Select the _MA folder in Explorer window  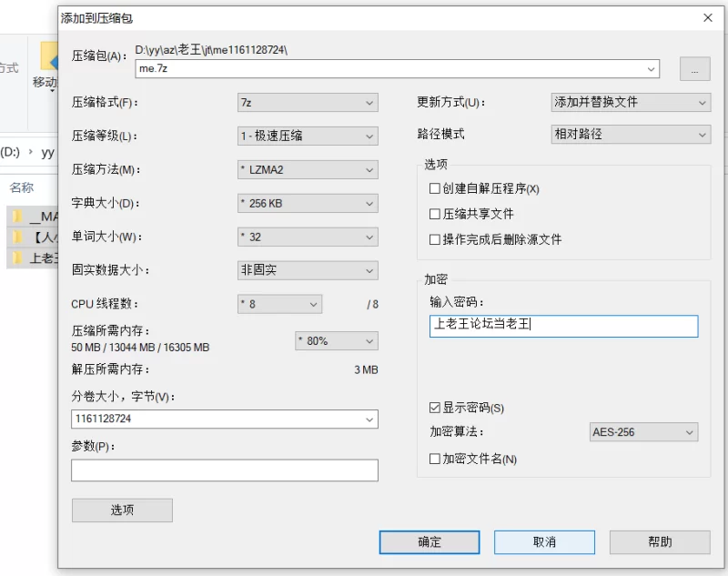pos(33,217)
